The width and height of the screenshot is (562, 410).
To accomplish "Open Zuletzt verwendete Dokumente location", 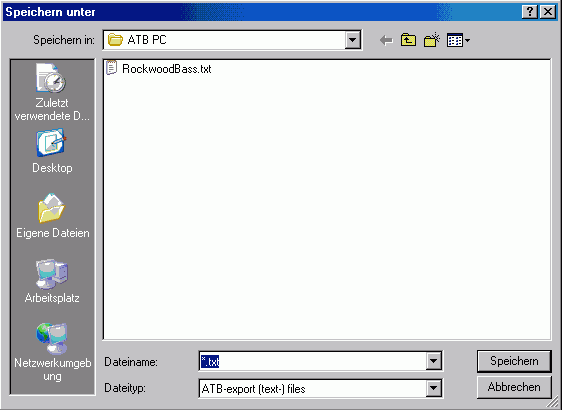I will [x=52, y=92].
